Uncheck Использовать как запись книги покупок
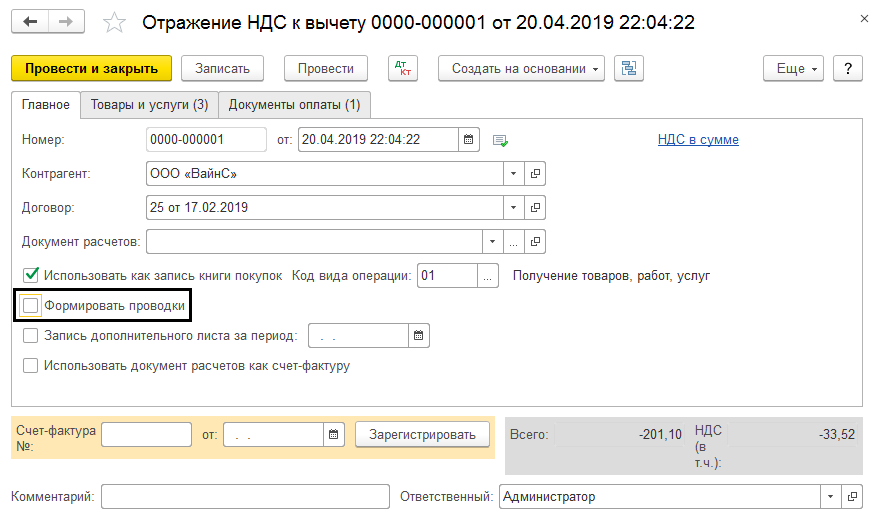 click(x=31, y=275)
